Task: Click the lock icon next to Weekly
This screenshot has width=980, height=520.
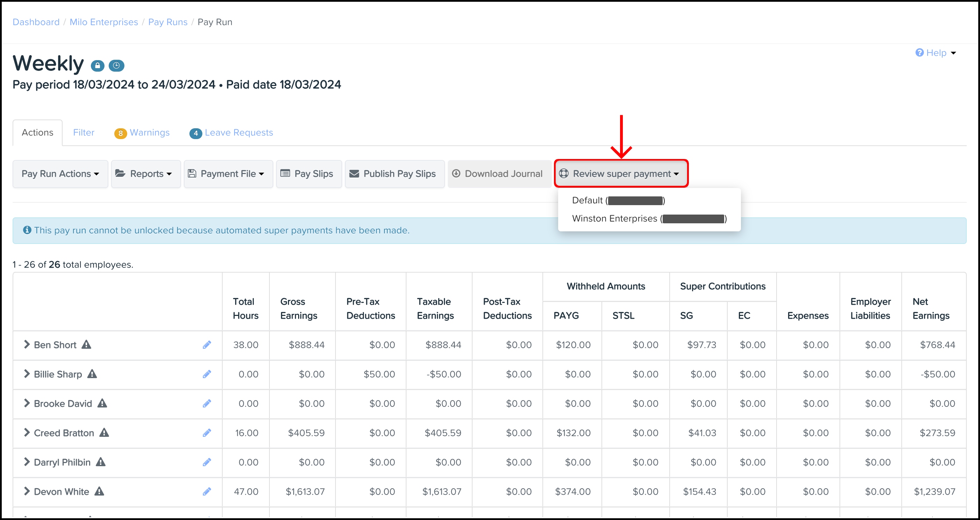Action: (98, 65)
